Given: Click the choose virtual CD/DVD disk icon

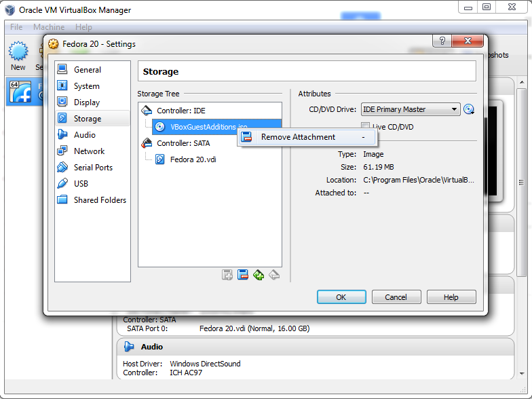Looking at the screenshot, I should (469, 109).
